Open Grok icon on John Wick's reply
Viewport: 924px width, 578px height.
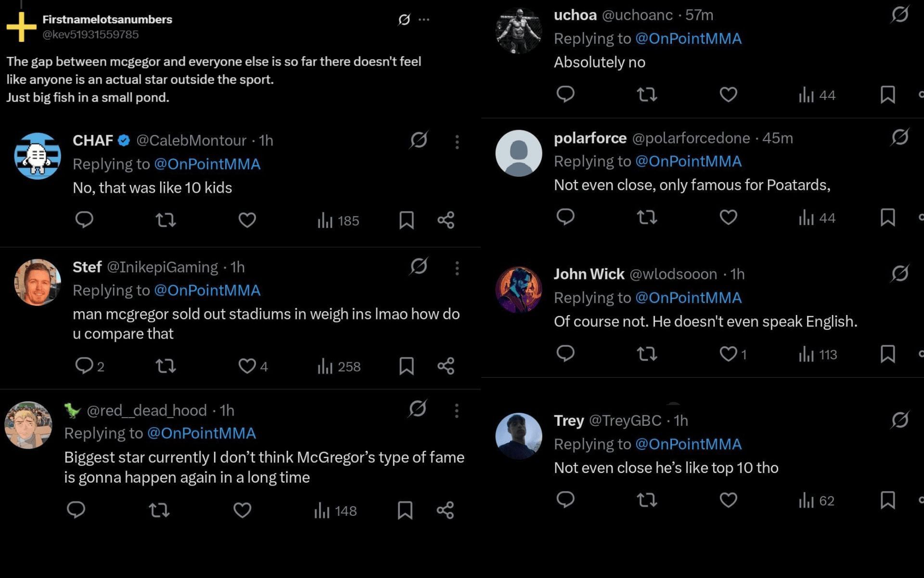(899, 274)
